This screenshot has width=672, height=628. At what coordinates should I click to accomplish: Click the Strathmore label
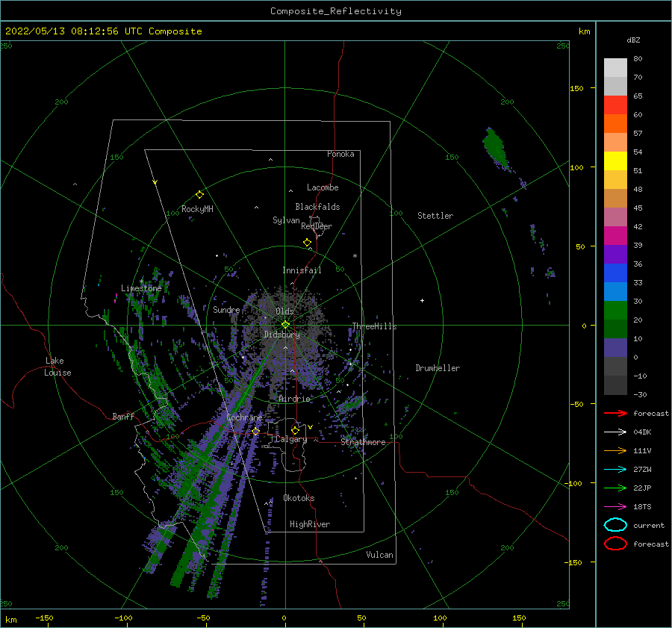click(363, 442)
